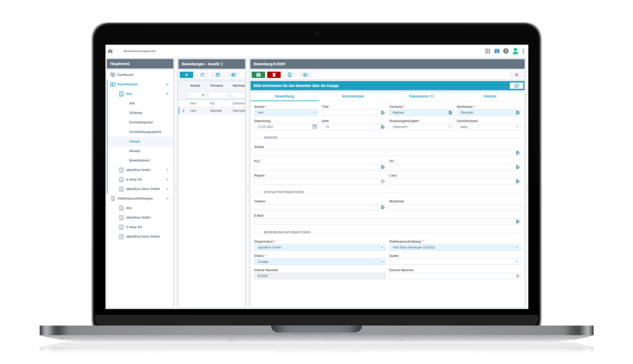The height and width of the screenshot is (364, 633).
Task: Click the Bewerbermanagement breadcrumb
Action: (x=140, y=51)
